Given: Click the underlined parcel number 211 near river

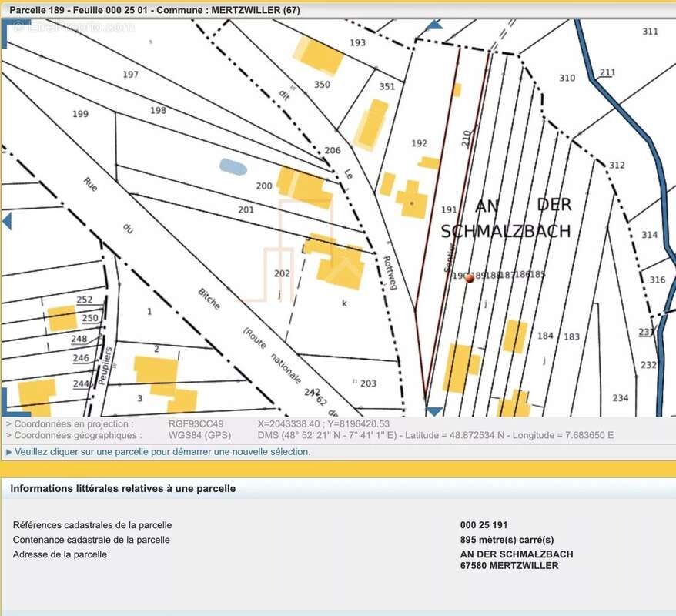Looking at the screenshot, I should click(607, 72).
